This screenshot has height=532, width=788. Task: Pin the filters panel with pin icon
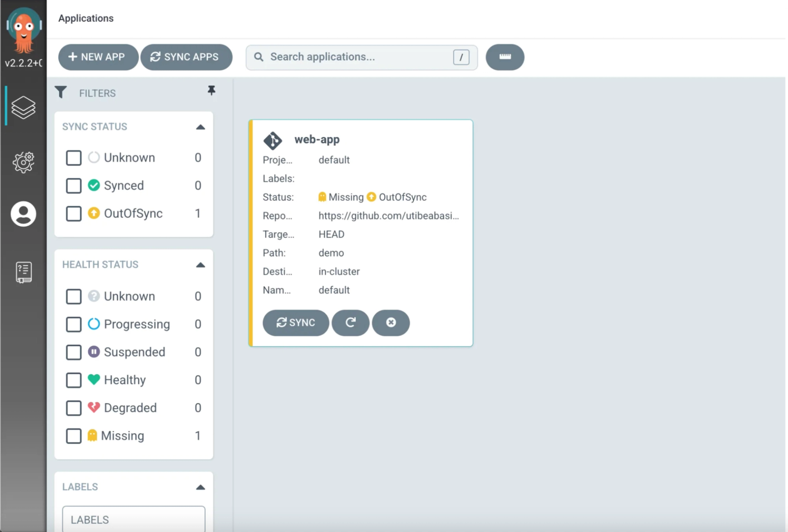tap(211, 90)
